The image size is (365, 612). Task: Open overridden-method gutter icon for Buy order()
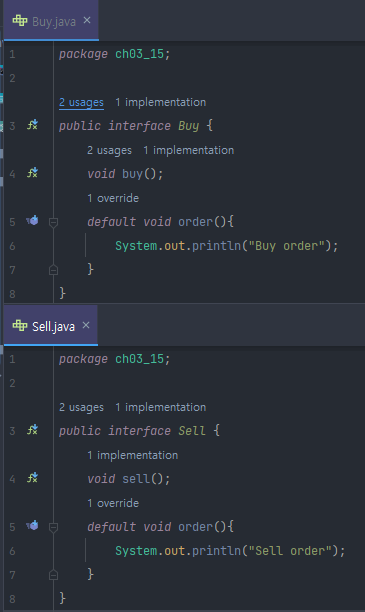[x=32, y=221]
